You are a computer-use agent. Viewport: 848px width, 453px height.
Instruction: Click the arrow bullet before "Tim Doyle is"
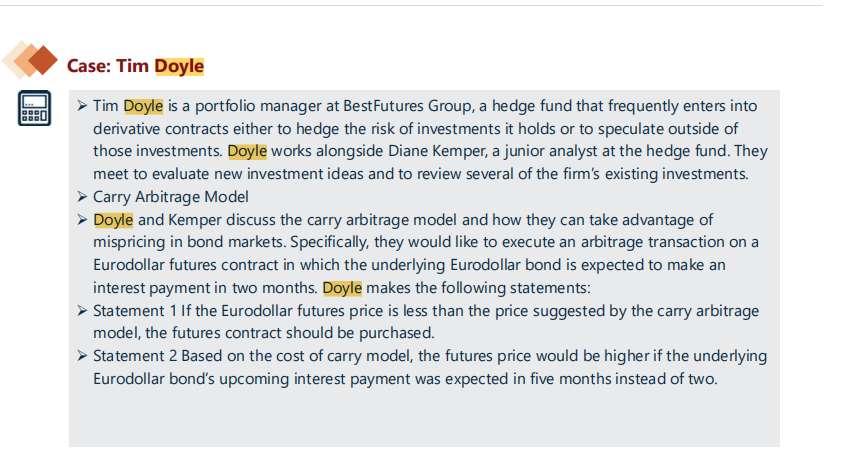[x=83, y=106]
